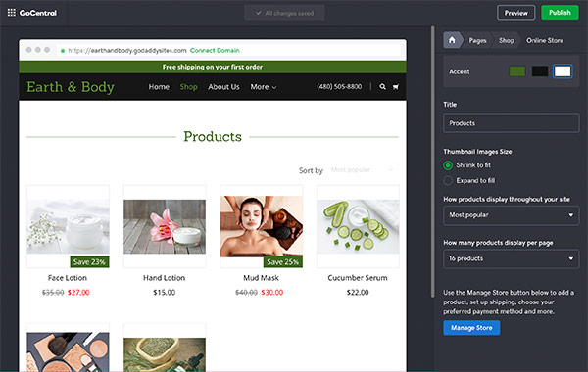Click the $15.00 price

pos(165,292)
